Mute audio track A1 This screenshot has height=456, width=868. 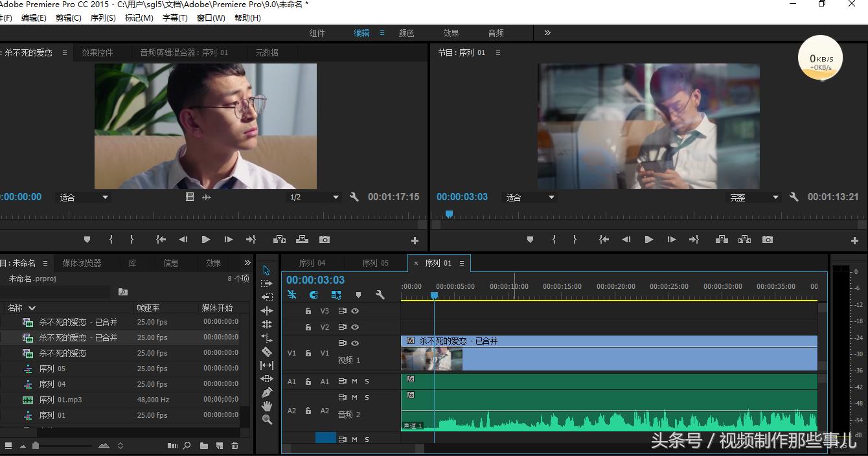tap(354, 382)
